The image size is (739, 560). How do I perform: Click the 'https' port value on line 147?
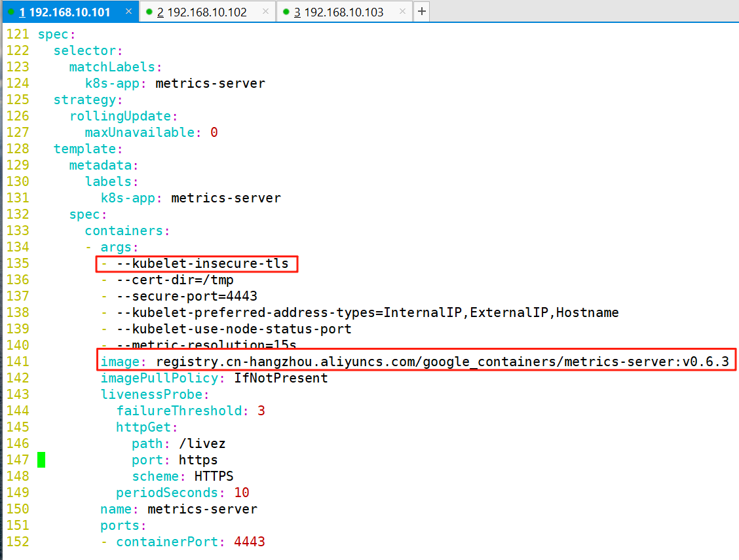(x=198, y=460)
